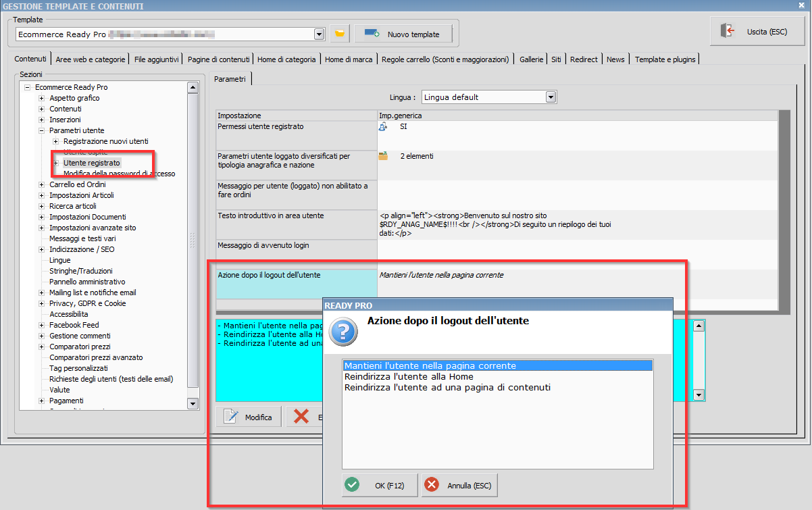Open the yellow folder icon beside template dropdown

click(x=340, y=33)
